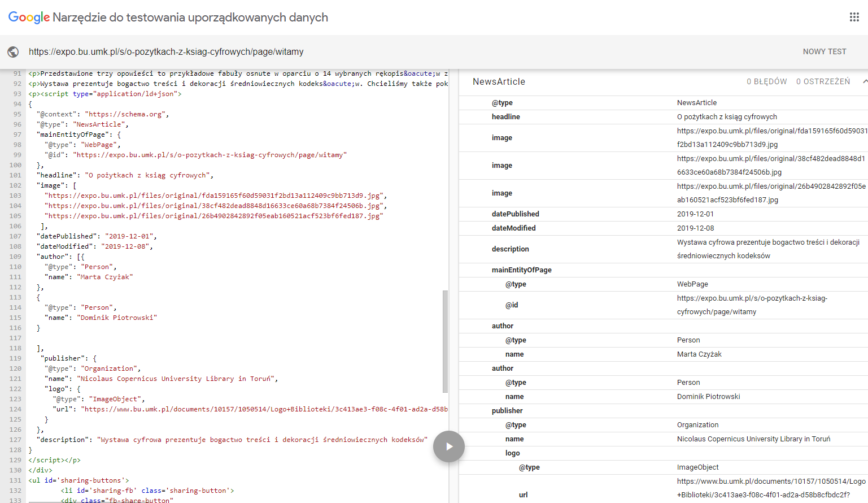Click the logo "url" code line
Image resolution: width=868 pixels, height=503 pixels.
point(250,409)
